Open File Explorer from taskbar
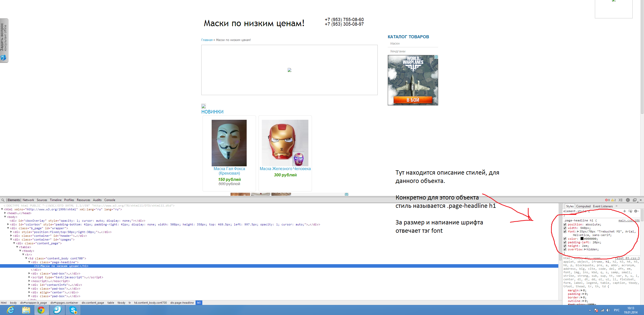Image resolution: width=644 pixels, height=315 pixels. coord(26,310)
